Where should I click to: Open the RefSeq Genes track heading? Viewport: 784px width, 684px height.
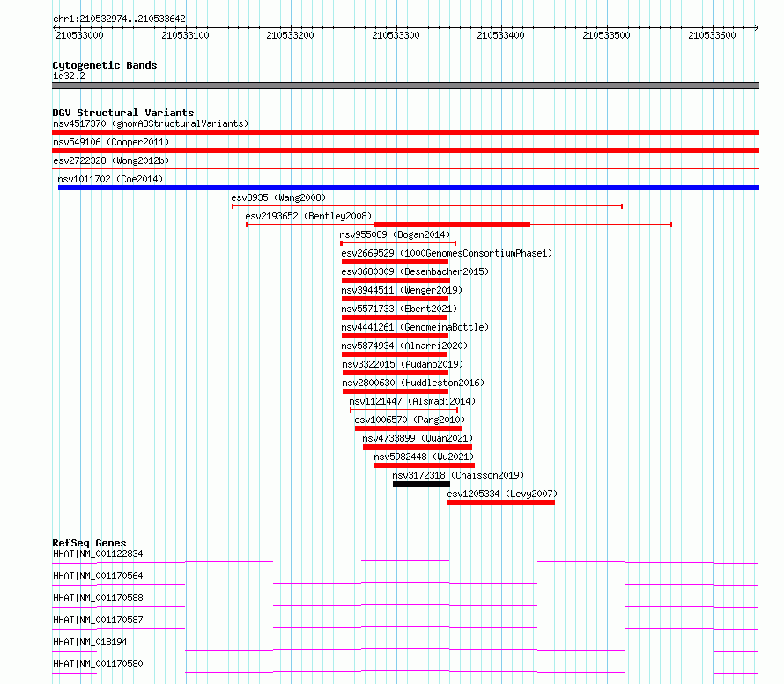coord(89,543)
